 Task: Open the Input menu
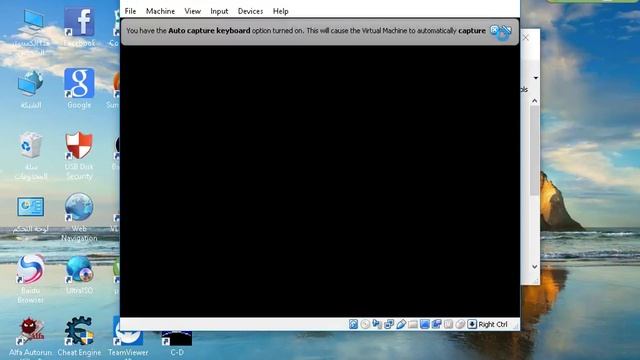[x=219, y=11]
